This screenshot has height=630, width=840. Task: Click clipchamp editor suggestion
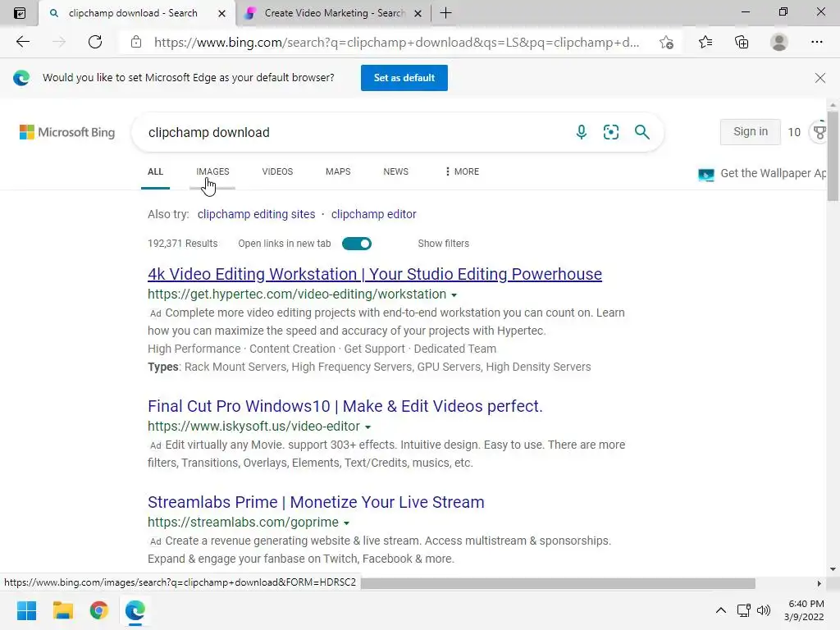[373, 214]
